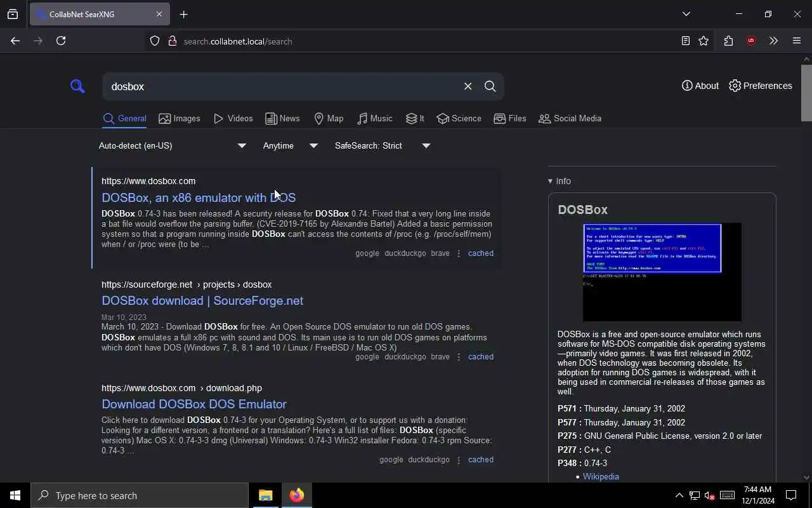
Task: Open the Firefox application menu
Action: pyautogui.click(x=797, y=41)
